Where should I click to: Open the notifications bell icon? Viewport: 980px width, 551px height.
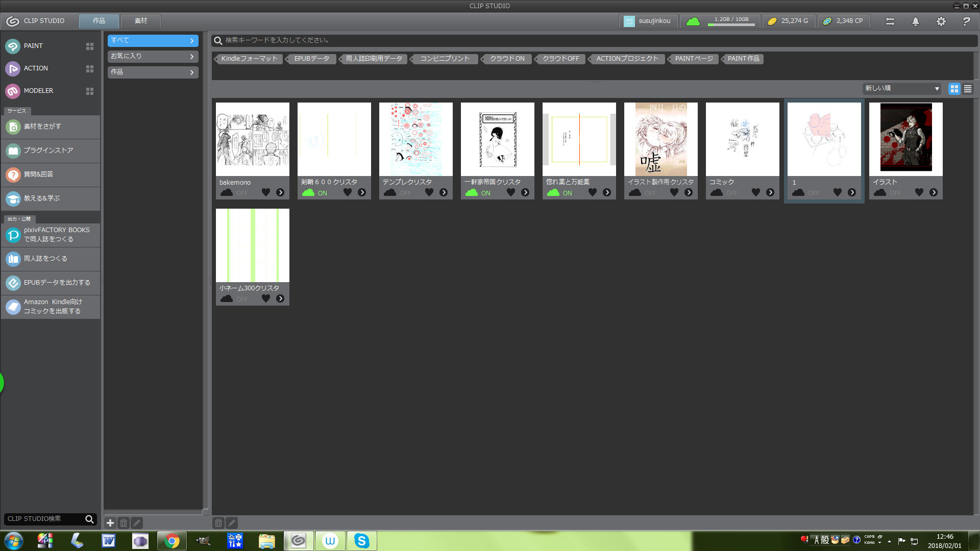point(915,21)
